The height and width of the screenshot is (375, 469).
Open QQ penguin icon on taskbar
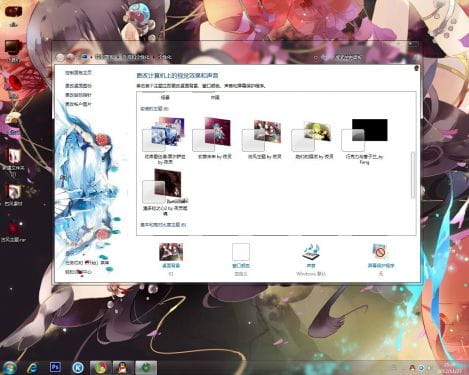click(x=123, y=368)
